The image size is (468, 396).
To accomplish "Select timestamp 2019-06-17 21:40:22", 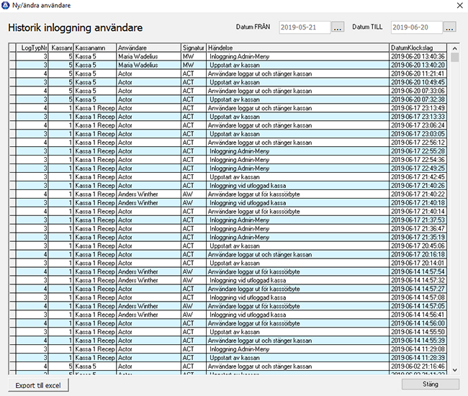I will click(x=418, y=194).
